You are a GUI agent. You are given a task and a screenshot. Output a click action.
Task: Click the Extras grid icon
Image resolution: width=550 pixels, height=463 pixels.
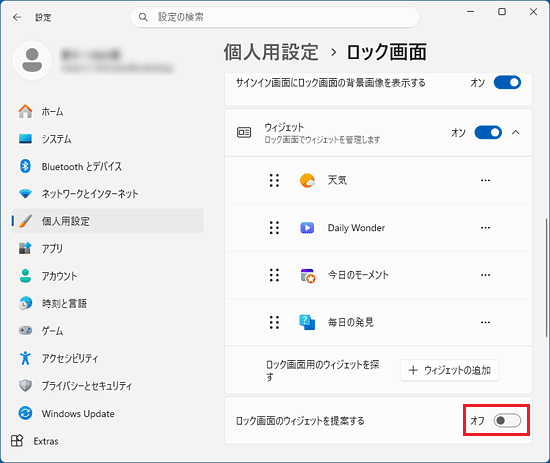pyautogui.click(x=17, y=441)
